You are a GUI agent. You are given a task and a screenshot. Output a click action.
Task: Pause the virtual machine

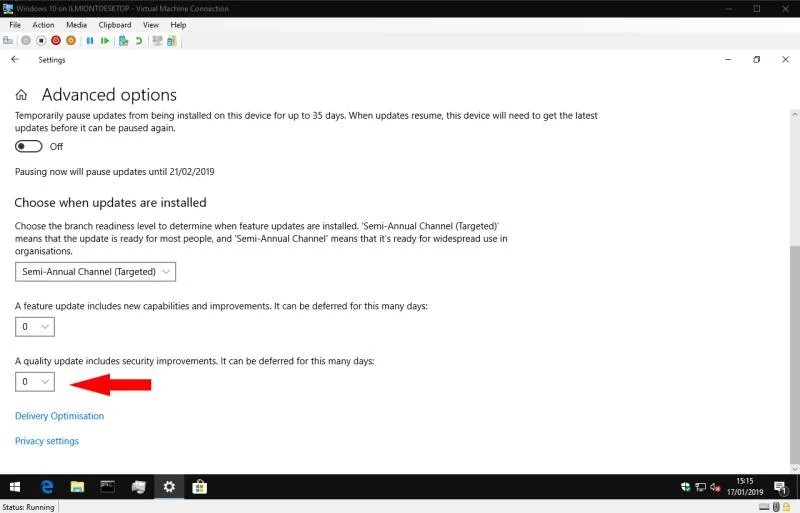(x=90, y=40)
